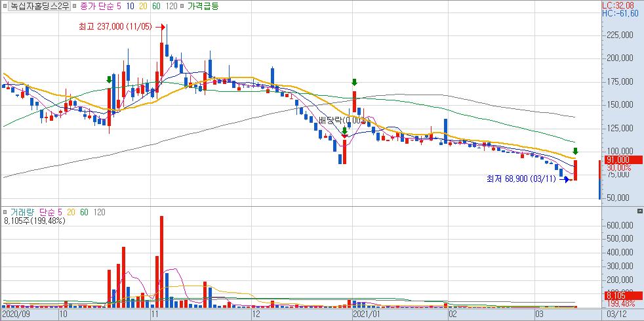Screen dimensions: 644x321
Task: Click the tallest red volume bar in November
Action: [x=161, y=262]
